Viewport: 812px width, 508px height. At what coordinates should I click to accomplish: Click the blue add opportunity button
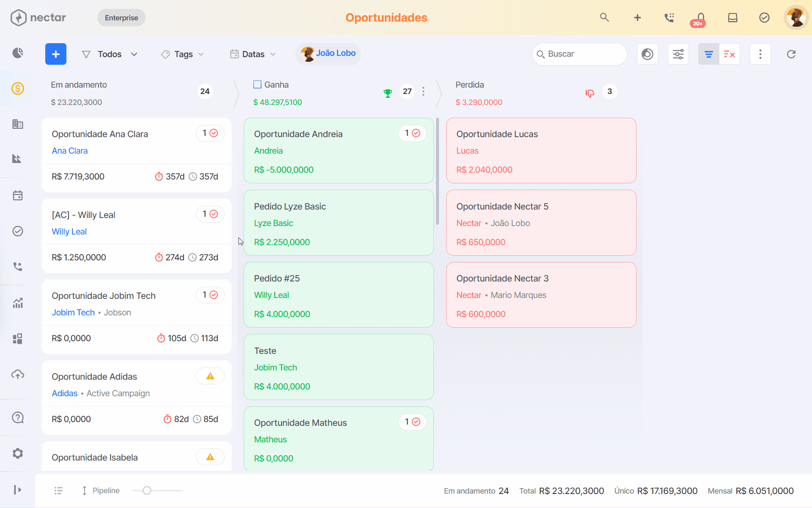[x=56, y=54]
